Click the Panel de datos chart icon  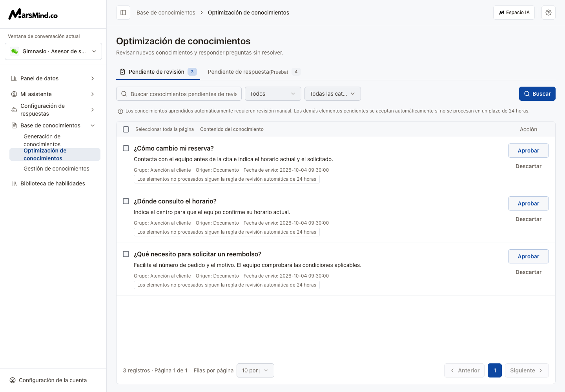(14, 78)
